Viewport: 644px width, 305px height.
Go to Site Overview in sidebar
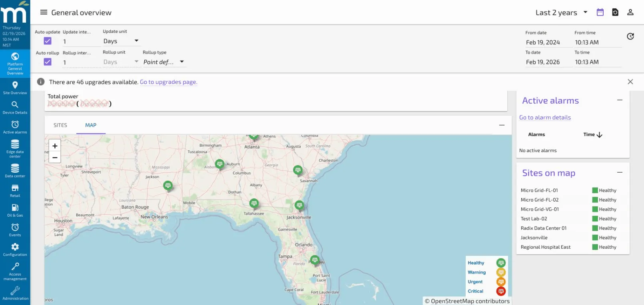(x=15, y=88)
